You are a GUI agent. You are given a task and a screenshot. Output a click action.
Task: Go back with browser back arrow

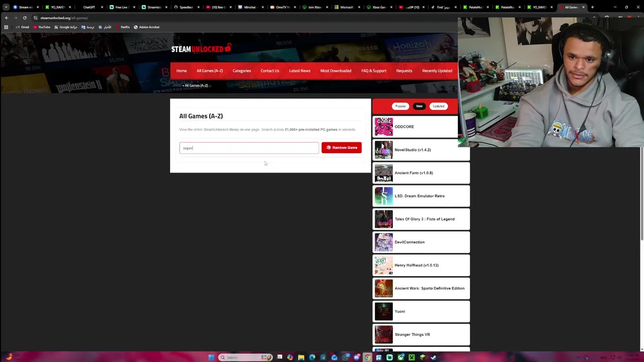pos(7,18)
